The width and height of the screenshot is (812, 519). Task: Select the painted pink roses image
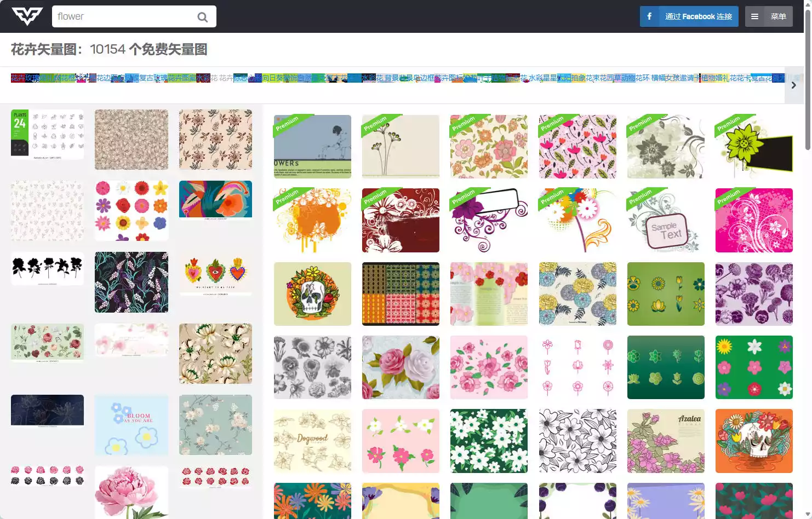[401, 367]
